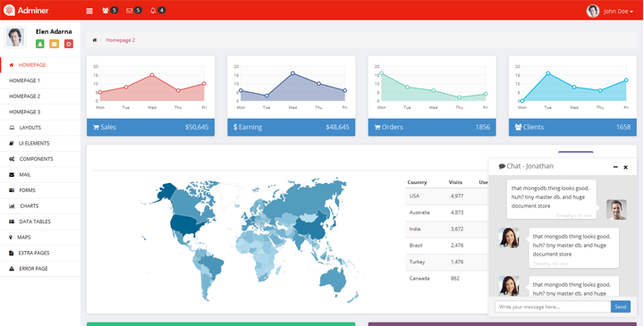This screenshot has width=644, height=326.
Task: Expand the UI ELEMENTS sidebar menu
Action: (40, 143)
